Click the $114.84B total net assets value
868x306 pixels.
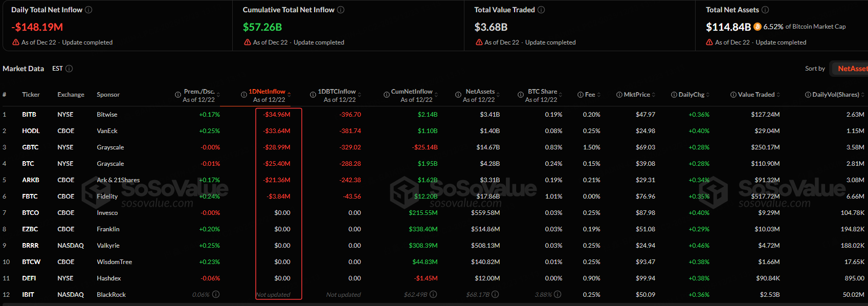point(728,27)
